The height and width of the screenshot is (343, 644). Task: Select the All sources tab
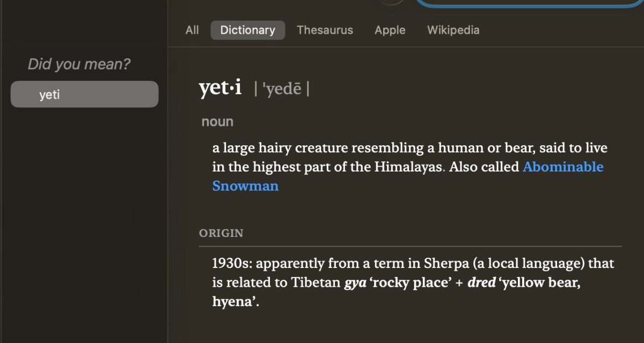(192, 30)
